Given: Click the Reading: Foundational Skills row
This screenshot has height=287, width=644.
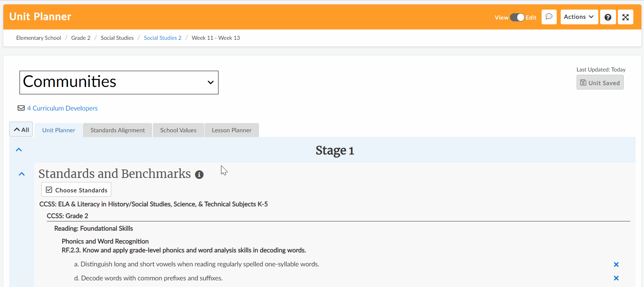Looking at the screenshot, I should point(94,228).
